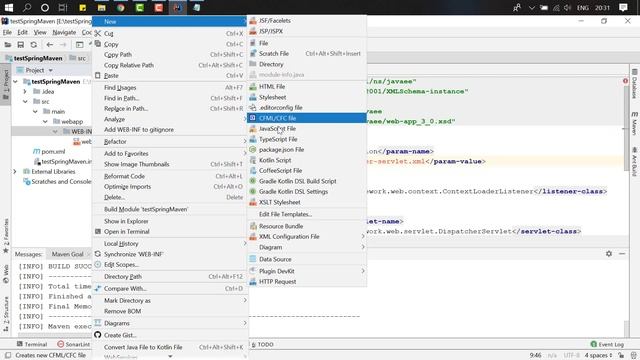The image size is (640, 360).
Task: Click the CoffeeScript File icon
Action: click(x=253, y=171)
